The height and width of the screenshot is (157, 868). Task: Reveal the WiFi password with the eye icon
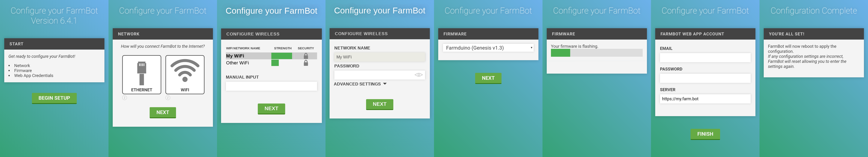tap(419, 75)
